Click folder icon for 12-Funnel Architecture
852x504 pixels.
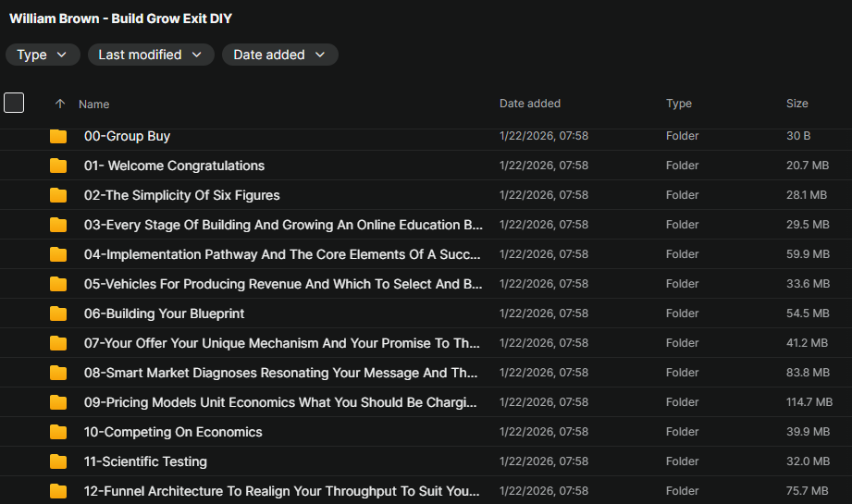point(58,491)
